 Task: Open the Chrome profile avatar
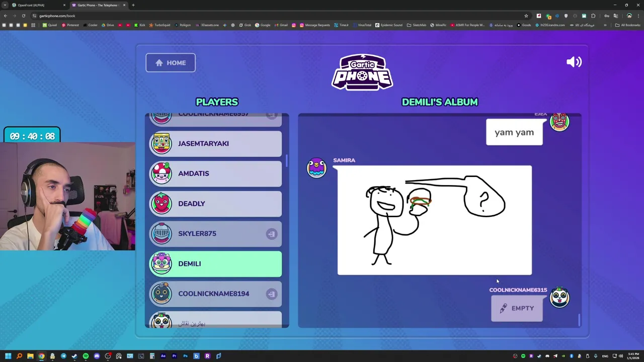click(629, 16)
